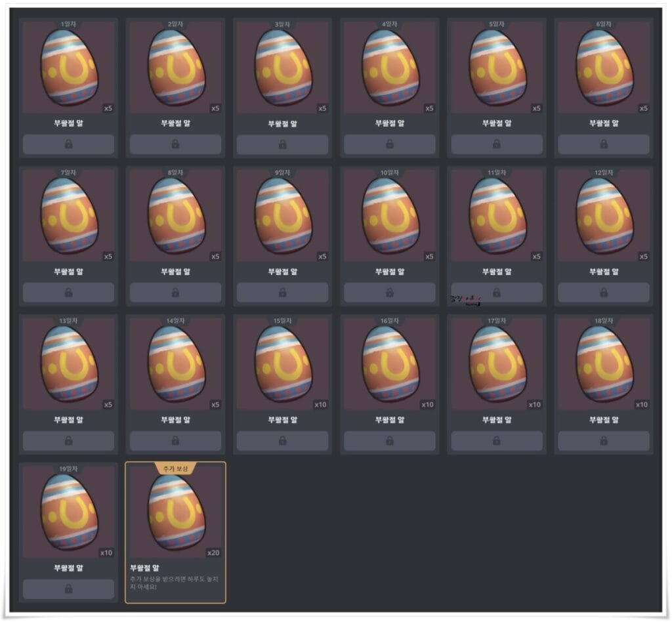Click the locked claim button under 6일차
Screen dimensions: 672x622
point(604,144)
